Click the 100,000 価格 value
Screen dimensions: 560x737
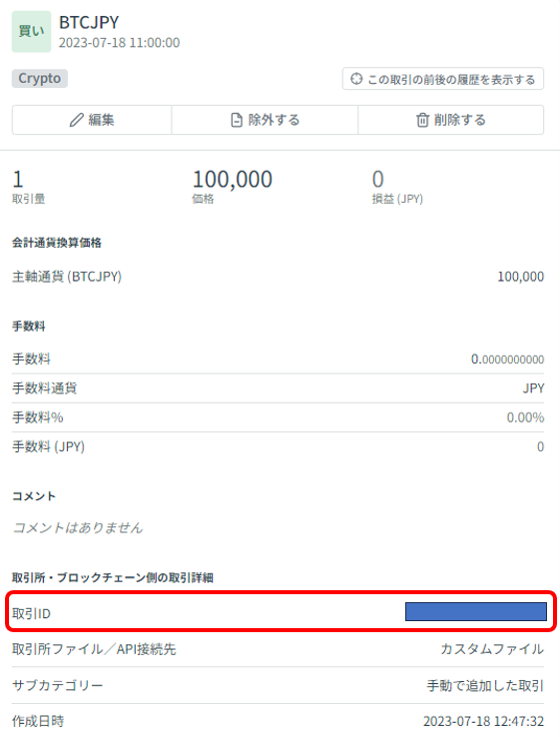[232, 179]
